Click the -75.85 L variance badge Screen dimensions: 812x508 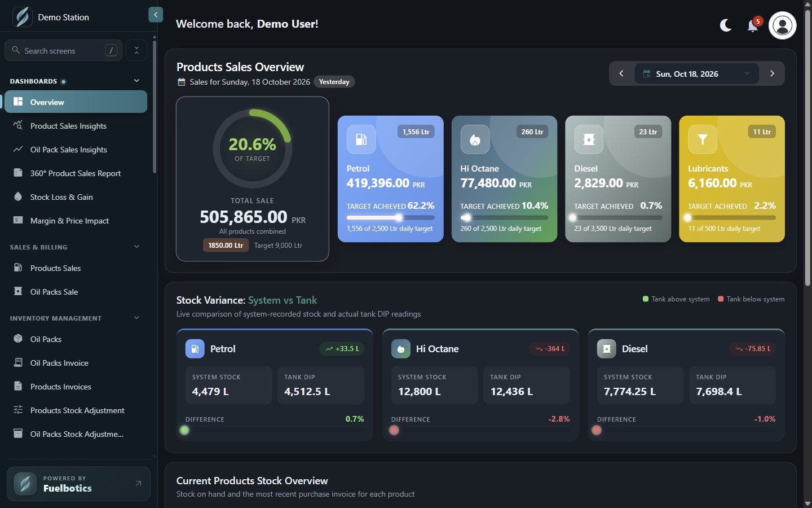(753, 349)
